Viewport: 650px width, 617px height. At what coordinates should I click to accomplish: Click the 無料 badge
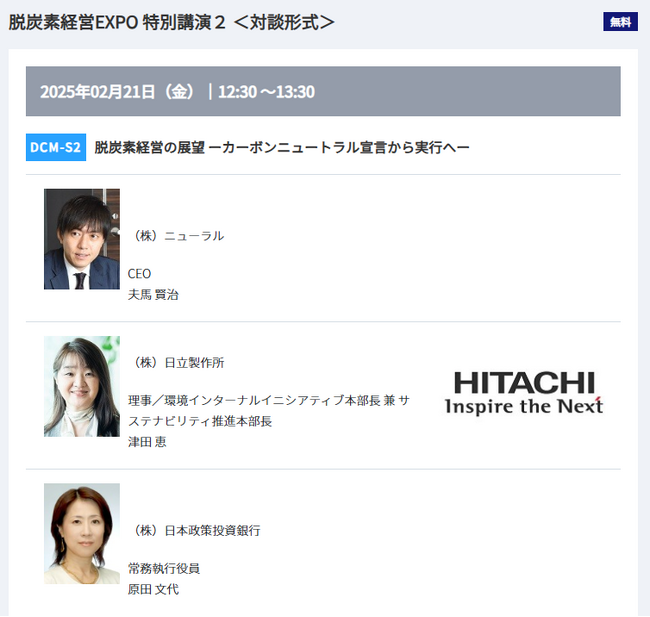pos(620,22)
